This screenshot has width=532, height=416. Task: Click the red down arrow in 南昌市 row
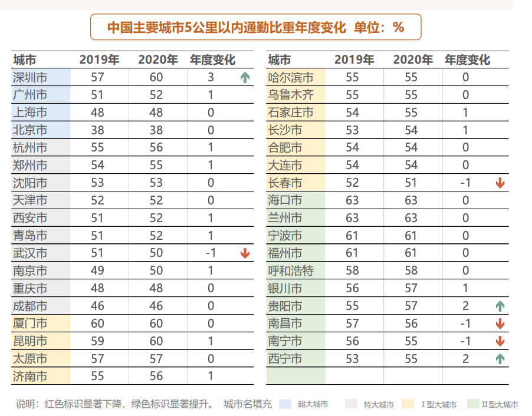tap(500, 323)
